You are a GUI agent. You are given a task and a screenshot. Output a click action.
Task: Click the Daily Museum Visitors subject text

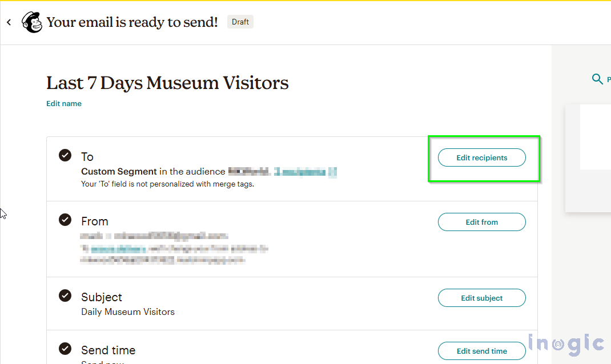[128, 312]
